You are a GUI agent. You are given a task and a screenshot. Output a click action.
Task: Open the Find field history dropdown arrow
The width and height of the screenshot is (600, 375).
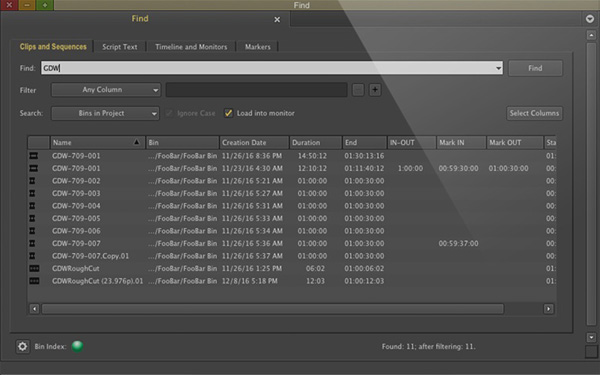(x=498, y=68)
